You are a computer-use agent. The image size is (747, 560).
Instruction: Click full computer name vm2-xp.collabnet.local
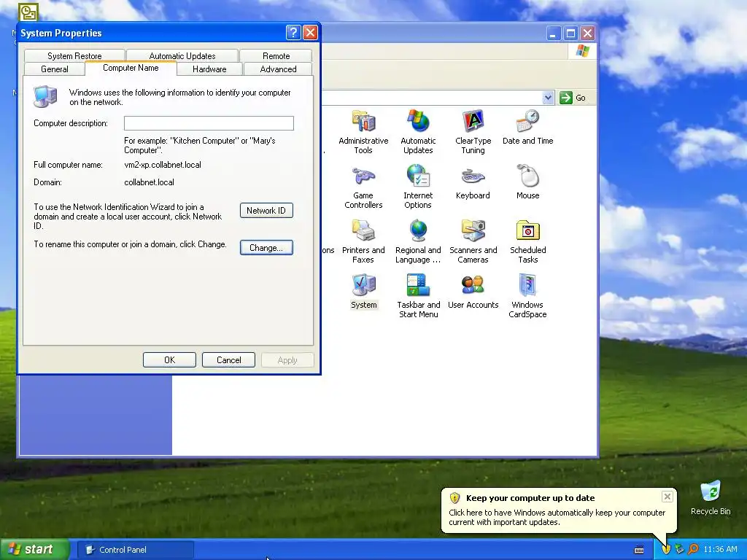pos(163,165)
